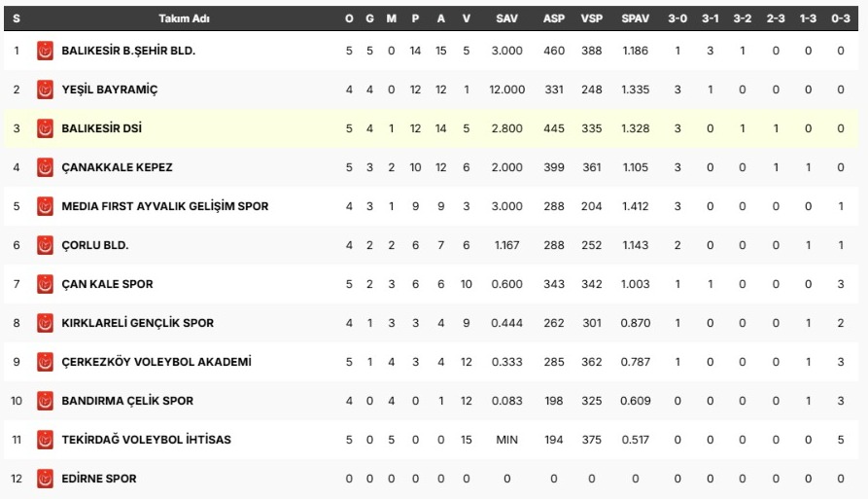Click Media First Ayvalık team emblem
868x499 pixels.
pyautogui.click(x=45, y=206)
